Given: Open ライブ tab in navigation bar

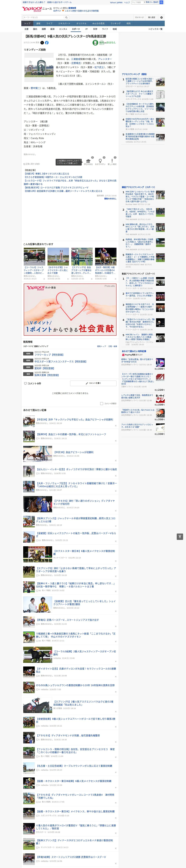Looking at the screenshot, I should (49, 24).
